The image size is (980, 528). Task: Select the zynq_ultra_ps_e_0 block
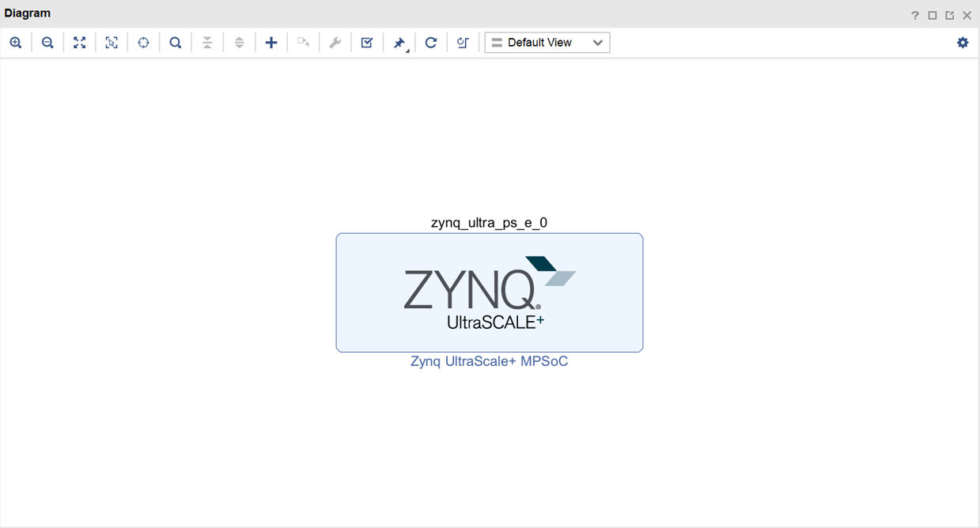click(489, 292)
